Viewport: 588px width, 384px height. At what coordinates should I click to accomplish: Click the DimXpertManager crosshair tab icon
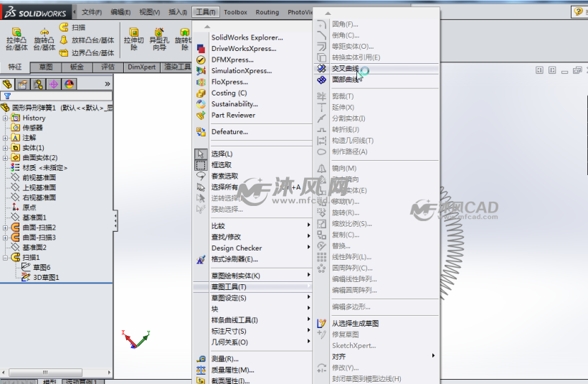tap(53, 85)
